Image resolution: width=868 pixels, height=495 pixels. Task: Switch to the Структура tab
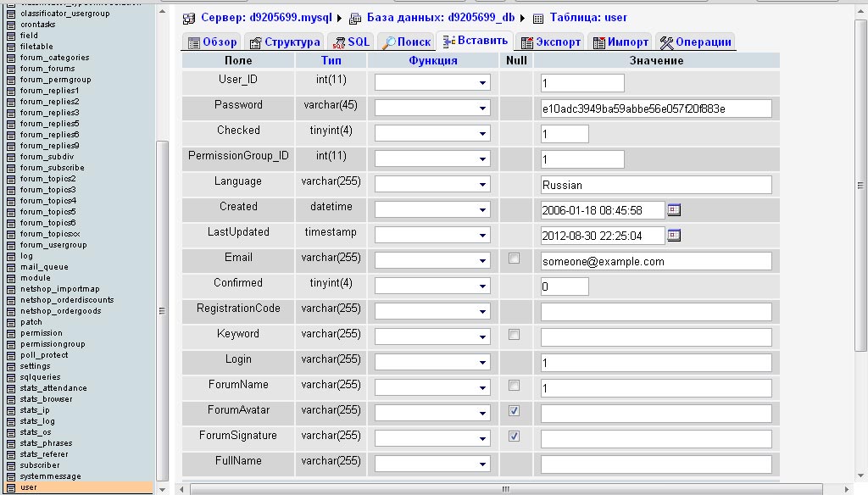284,42
